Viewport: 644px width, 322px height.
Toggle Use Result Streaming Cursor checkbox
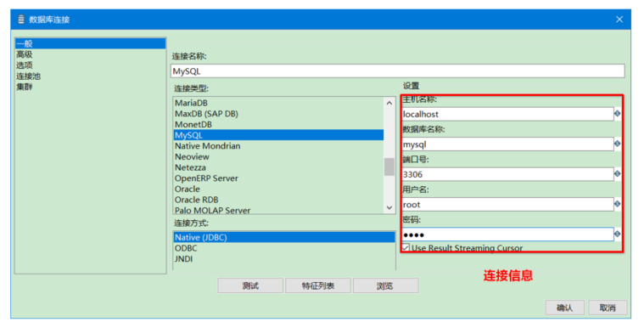(x=406, y=247)
